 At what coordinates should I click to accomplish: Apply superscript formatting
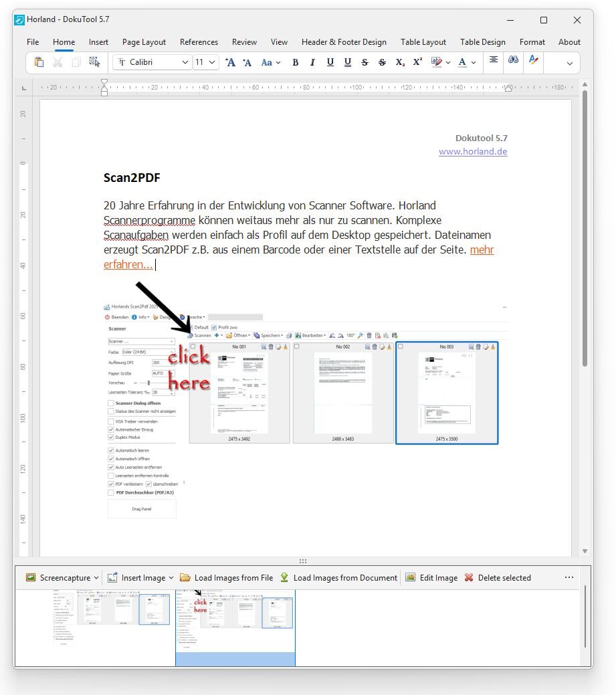pyautogui.click(x=417, y=62)
